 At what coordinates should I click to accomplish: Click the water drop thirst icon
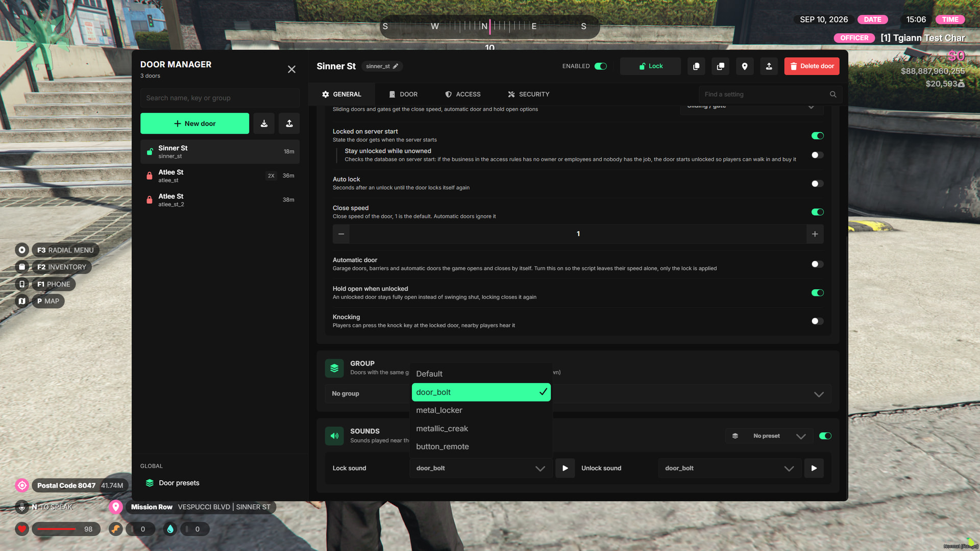[x=170, y=529]
